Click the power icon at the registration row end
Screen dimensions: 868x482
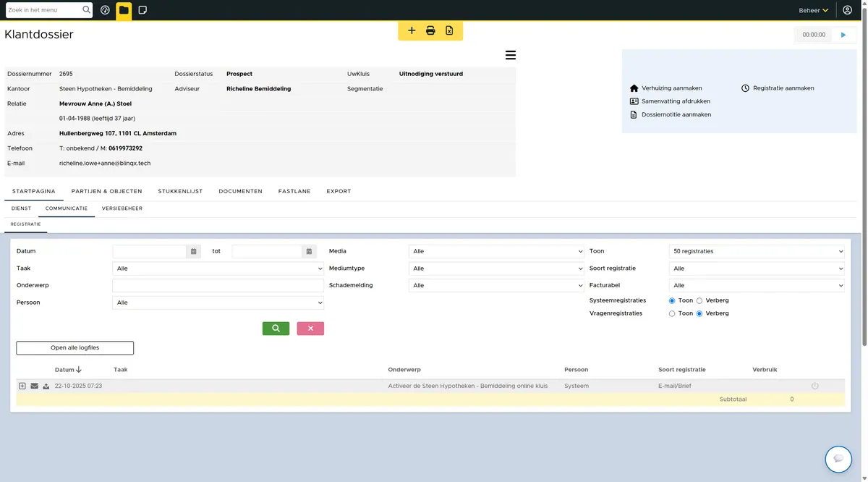(815, 386)
